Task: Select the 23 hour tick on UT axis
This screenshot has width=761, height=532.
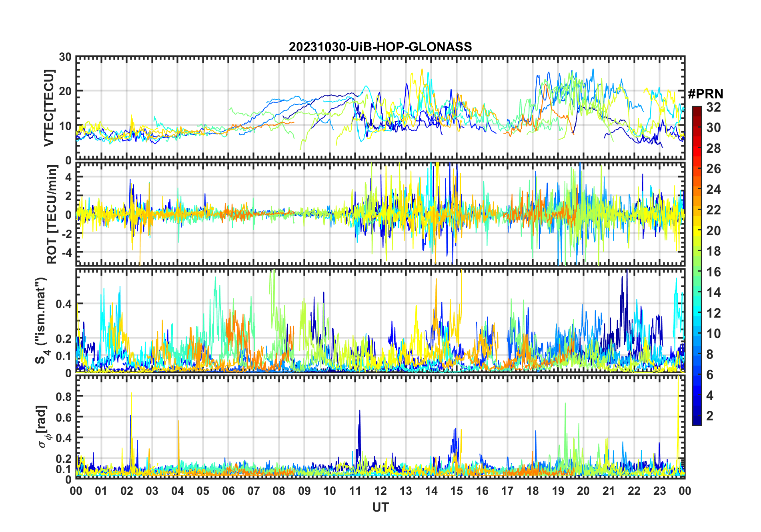Action: tap(659, 491)
